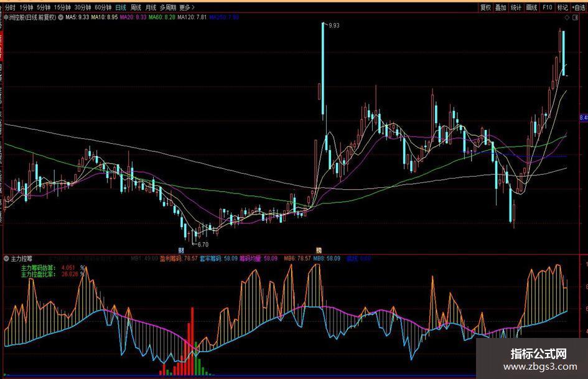
Task: Click the MA10: 8.95 indicator label
Action: click(x=105, y=17)
